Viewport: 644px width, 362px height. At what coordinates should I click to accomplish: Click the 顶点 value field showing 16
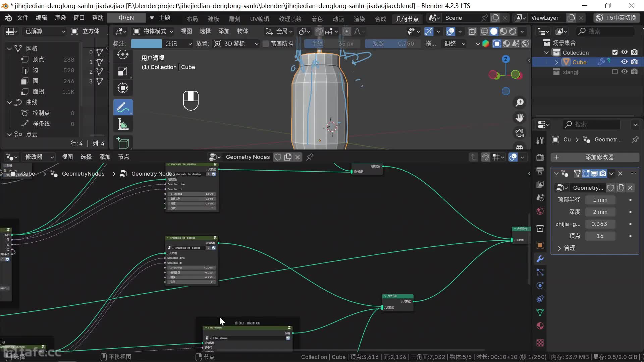pyautogui.click(x=600, y=236)
